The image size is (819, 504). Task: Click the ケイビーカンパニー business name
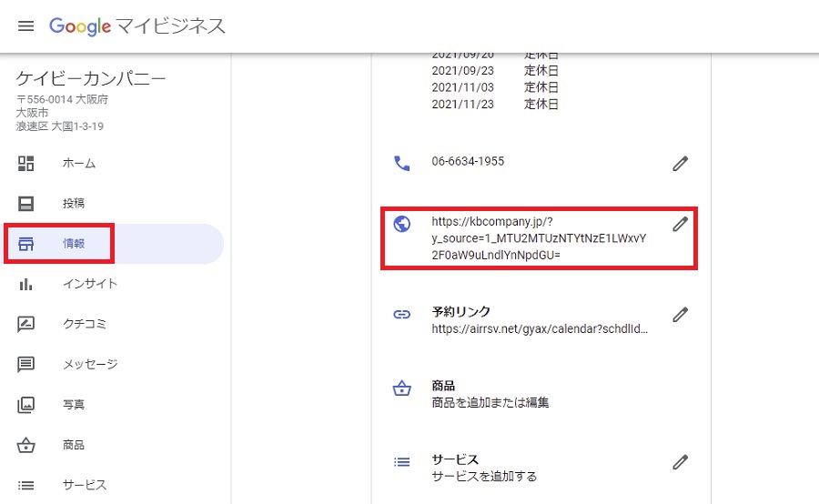coord(91,78)
